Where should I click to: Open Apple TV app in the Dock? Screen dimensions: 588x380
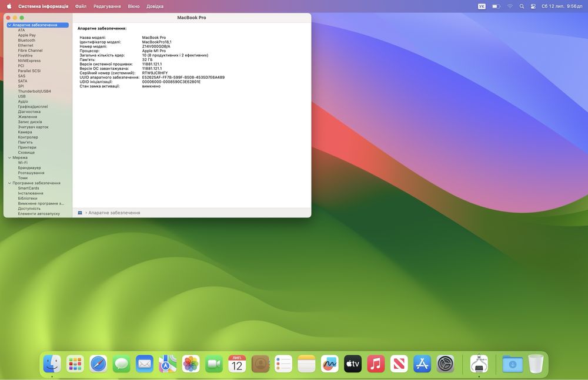(x=352, y=364)
